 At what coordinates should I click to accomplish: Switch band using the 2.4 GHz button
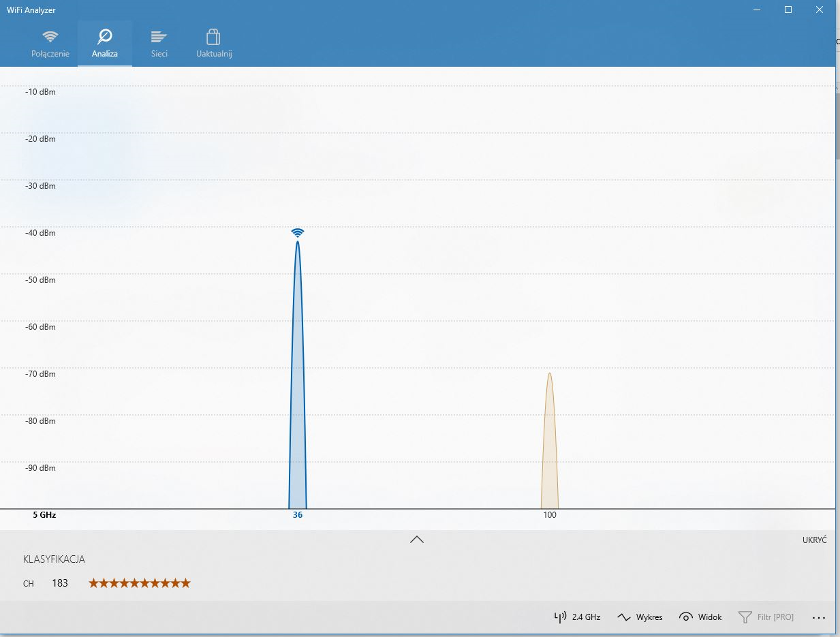[577, 617]
